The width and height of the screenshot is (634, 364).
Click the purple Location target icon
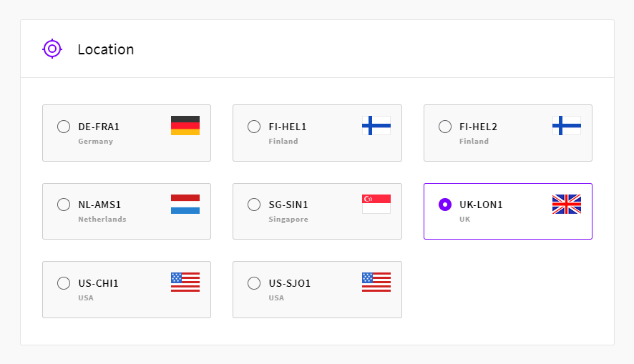pyautogui.click(x=52, y=49)
